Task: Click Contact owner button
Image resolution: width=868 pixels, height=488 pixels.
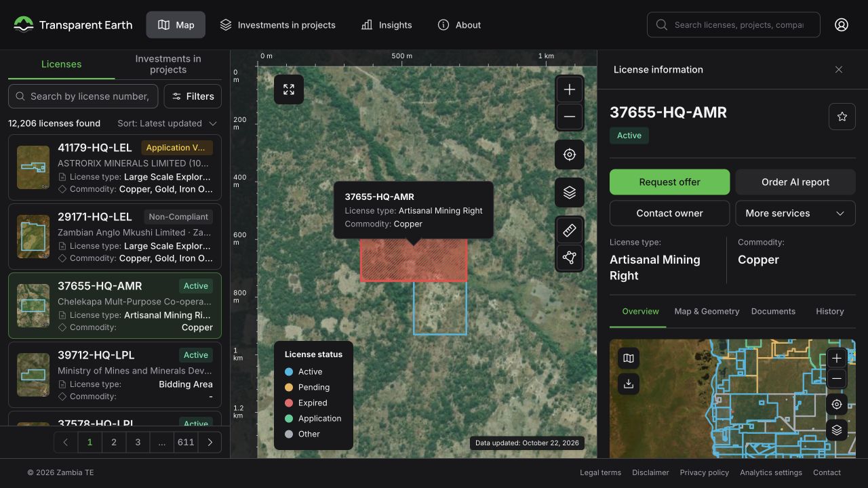Action: point(669,213)
